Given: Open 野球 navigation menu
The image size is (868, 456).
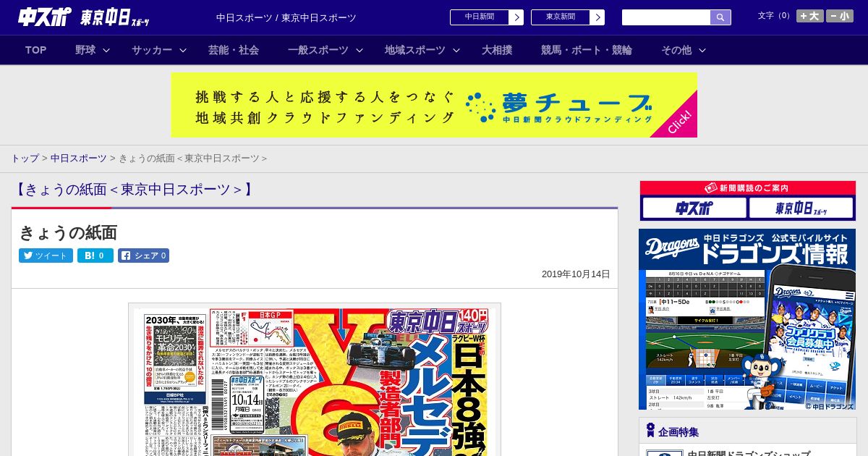Looking at the screenshot, I should [x=85, y=50].
